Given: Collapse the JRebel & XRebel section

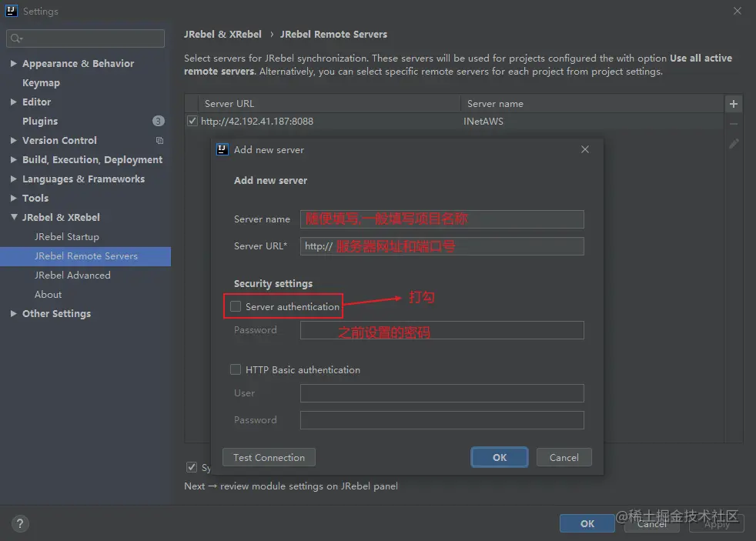Looking at the screenshot, I should (14, 217).
